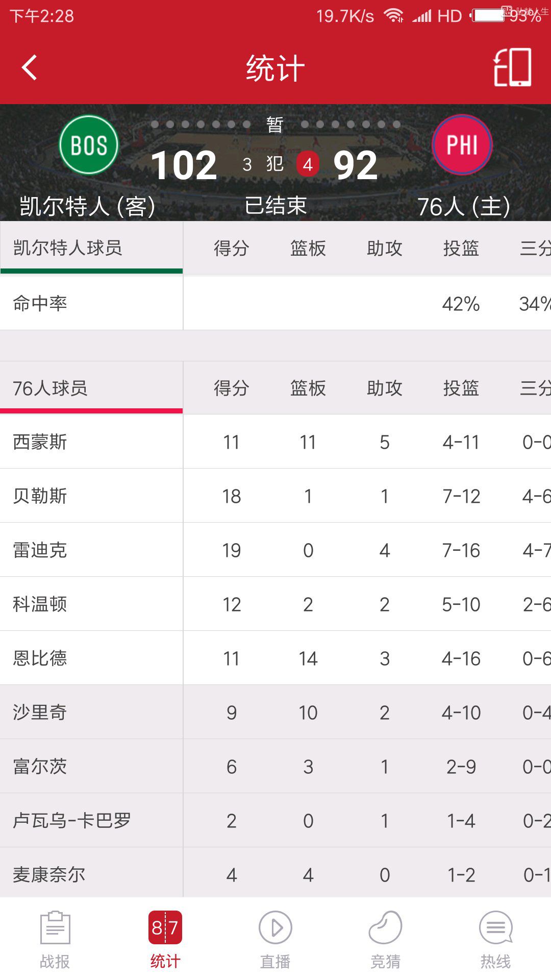Screen dimensions: 551x980
Task: Tap the 得分 column header for 76人
Action: point(232,388)
